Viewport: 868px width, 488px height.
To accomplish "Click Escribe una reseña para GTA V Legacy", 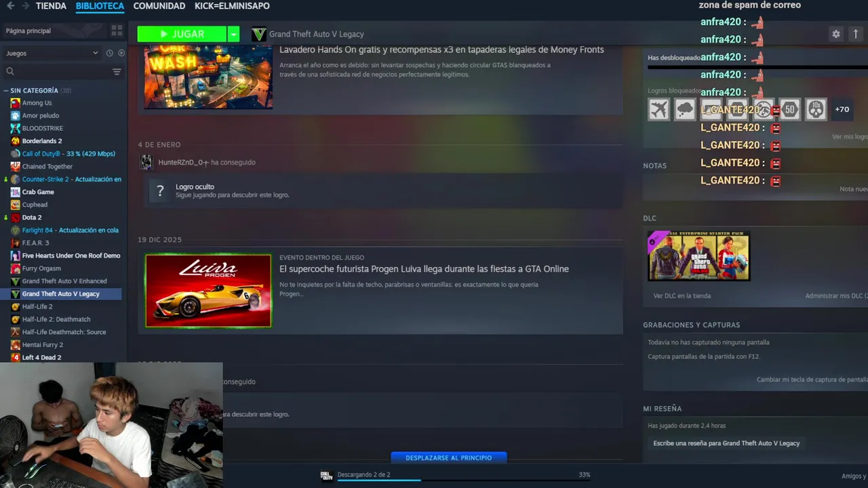I will (726, 443).
